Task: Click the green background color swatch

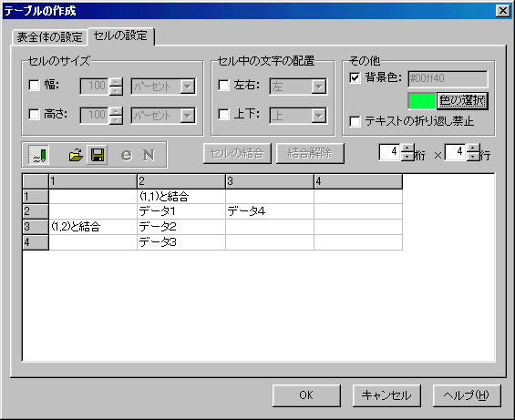Action: (x=422, y=101)
